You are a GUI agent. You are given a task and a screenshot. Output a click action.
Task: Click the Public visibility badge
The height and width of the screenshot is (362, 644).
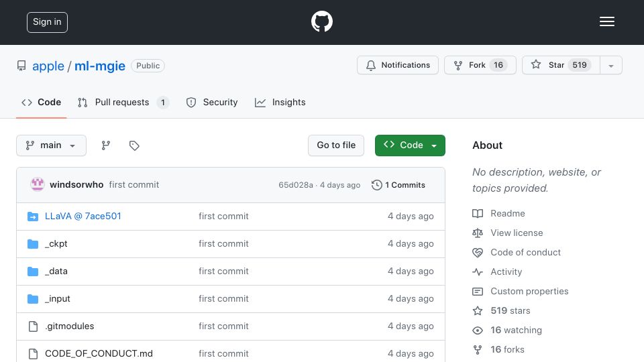click(148, 66)
